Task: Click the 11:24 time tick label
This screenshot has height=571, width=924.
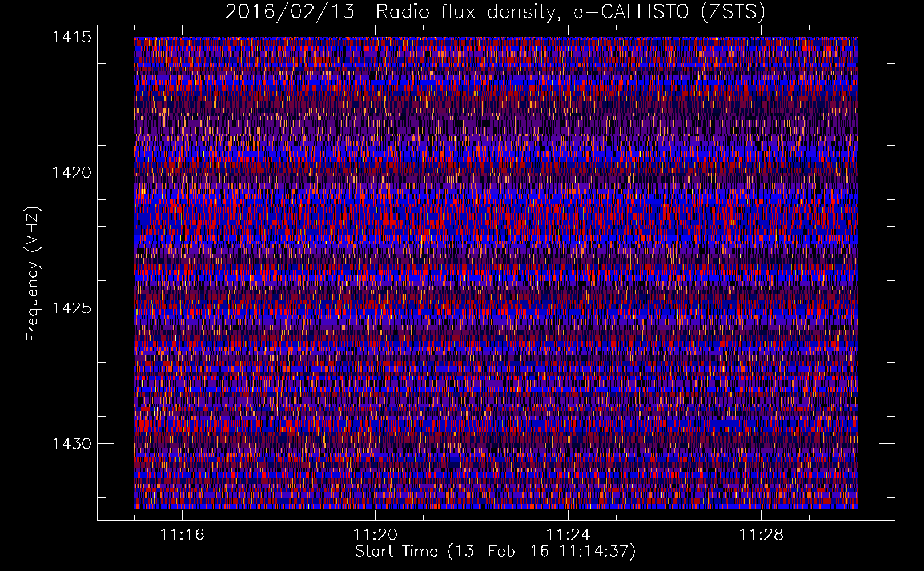Action: pyautogui.click(x=568, y=534)
